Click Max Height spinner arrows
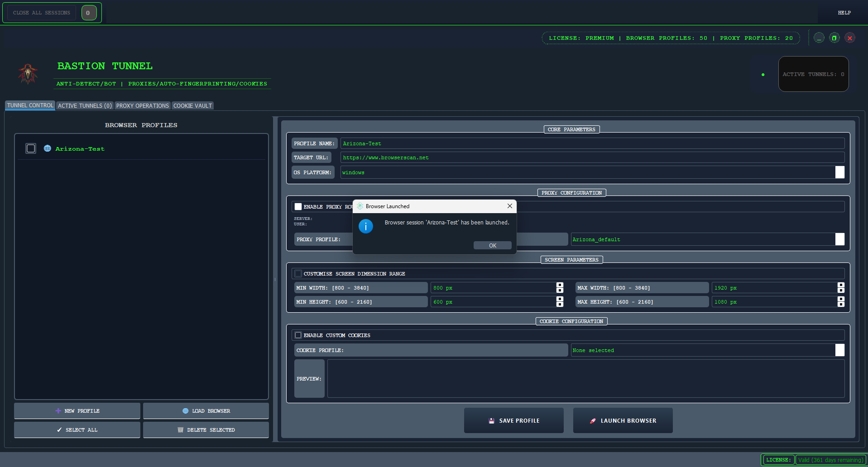 [x=841, y=302]
